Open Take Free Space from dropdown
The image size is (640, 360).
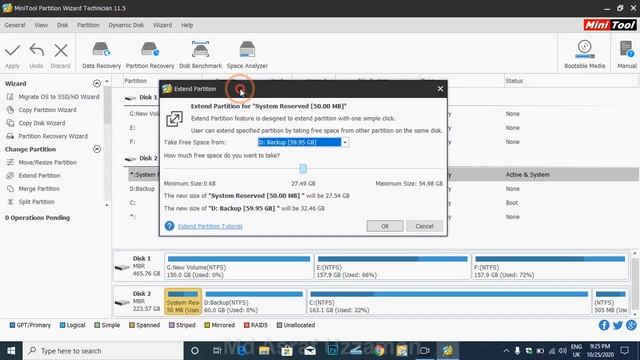coord(345,142)
